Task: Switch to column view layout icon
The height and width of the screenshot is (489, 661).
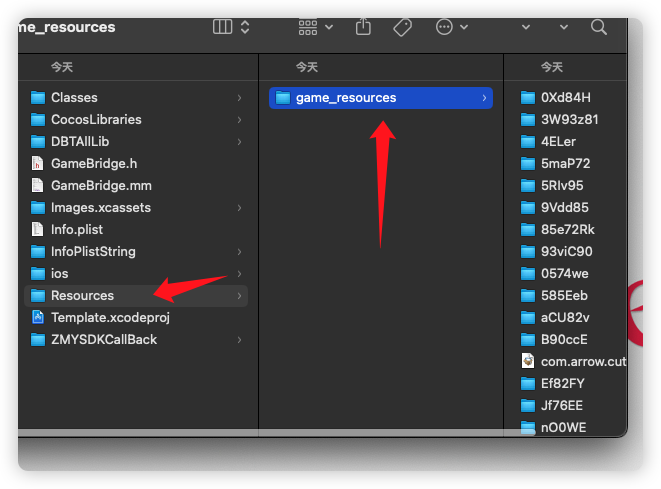Action: 222,27
